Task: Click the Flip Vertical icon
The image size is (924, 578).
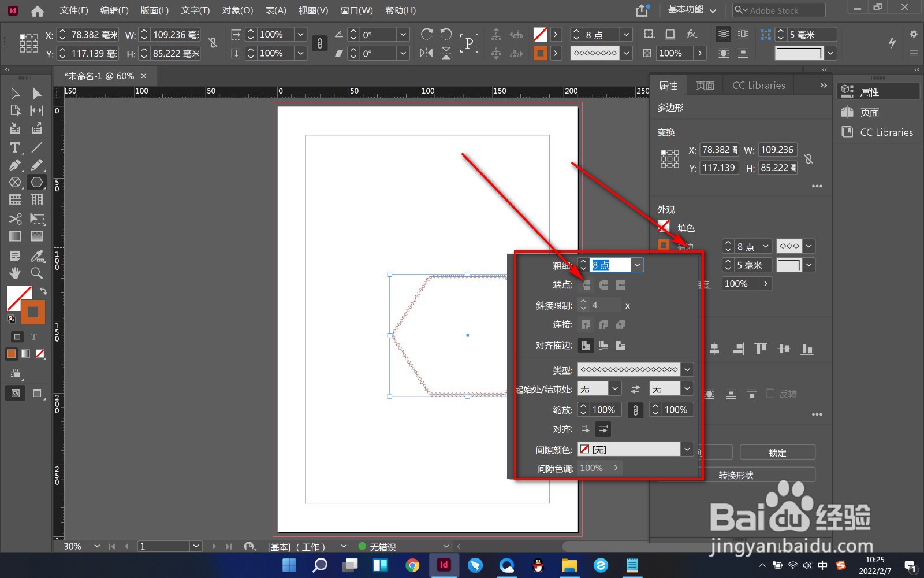Action: pos(446,53)
